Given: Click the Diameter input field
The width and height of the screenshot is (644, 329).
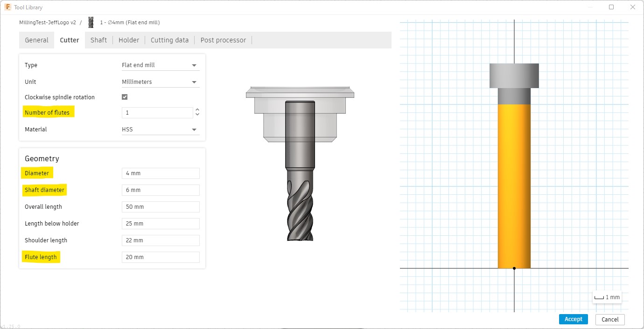Looking at the screenshot, I should 160,173.
